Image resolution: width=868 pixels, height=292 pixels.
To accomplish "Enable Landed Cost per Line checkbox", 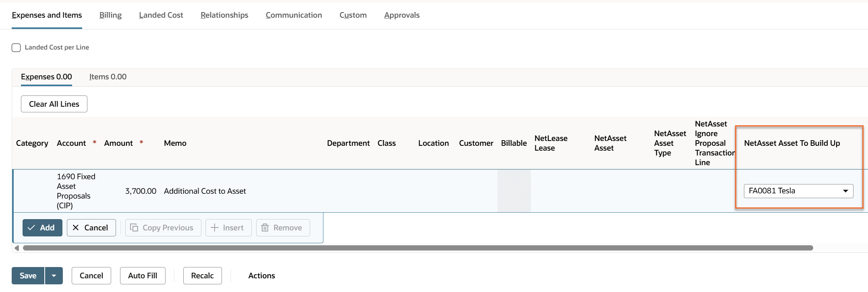I will (16, 48).
